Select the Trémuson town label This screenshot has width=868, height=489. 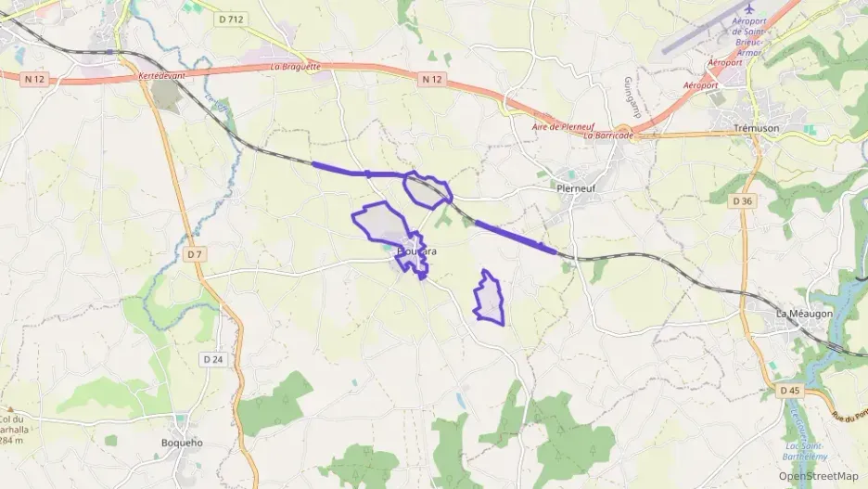pos(756,128)
